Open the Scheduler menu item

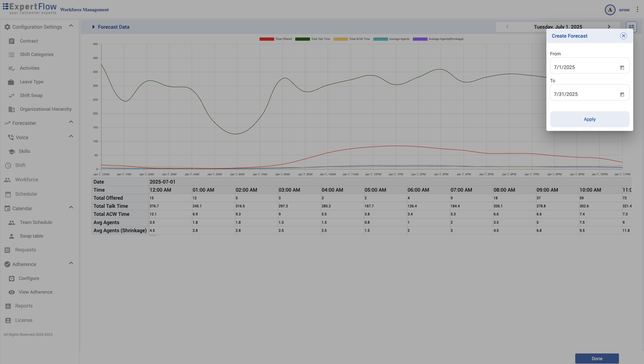point(26,194)
